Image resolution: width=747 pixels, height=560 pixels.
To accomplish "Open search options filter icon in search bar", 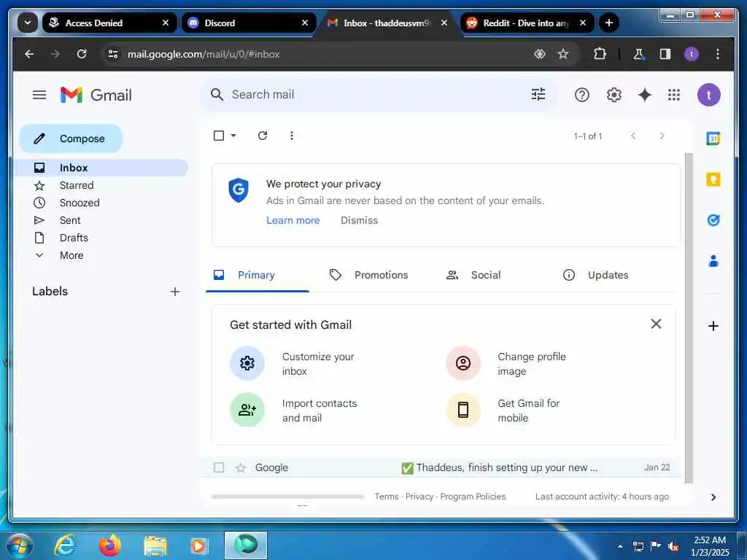I will tap(538, 94).
